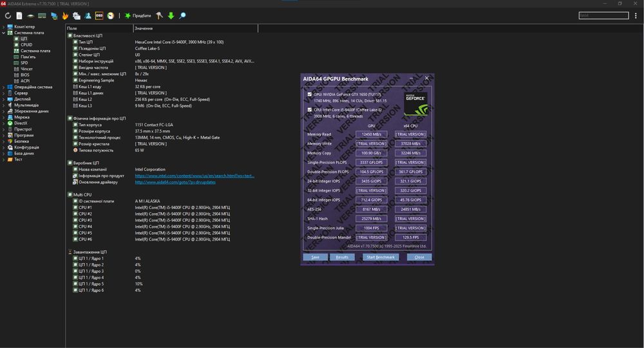Click the Безпека shield icon
The width and height of the screenshot is (644, 348).
click(x=10, y=141)
